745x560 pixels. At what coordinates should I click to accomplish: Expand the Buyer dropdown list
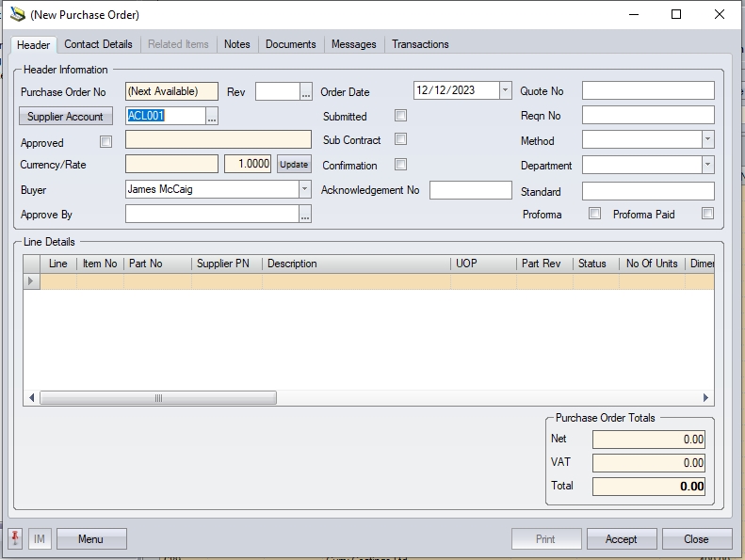click(304, 189)
